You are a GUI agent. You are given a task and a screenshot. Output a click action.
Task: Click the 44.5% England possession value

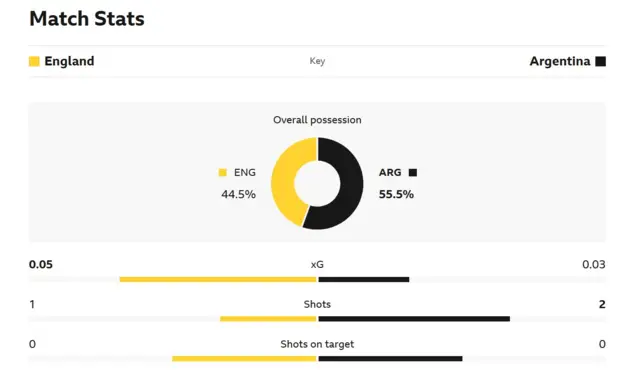pos(238,194)
